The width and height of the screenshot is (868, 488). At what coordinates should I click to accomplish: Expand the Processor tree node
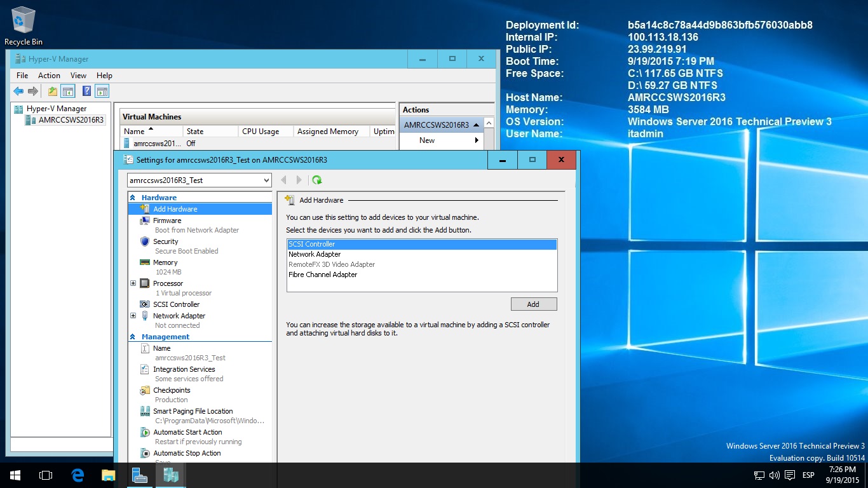[133, 283]
